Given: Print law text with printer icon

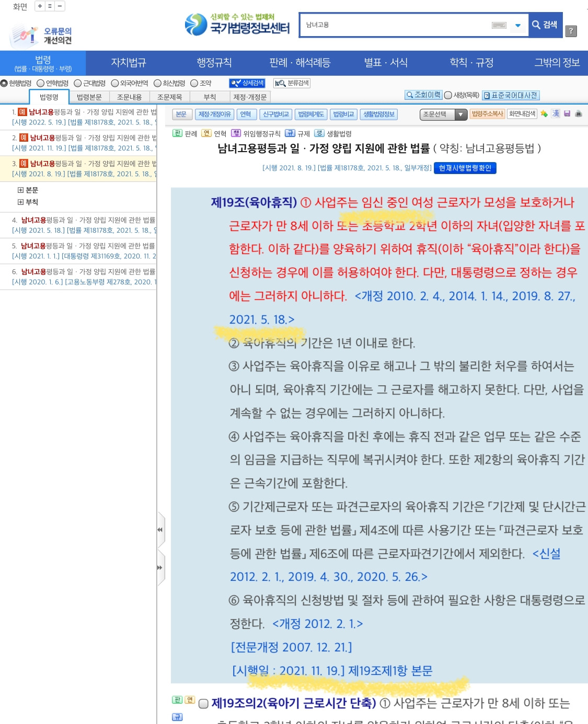Looking at the screenshot, I should coord(579,114).
